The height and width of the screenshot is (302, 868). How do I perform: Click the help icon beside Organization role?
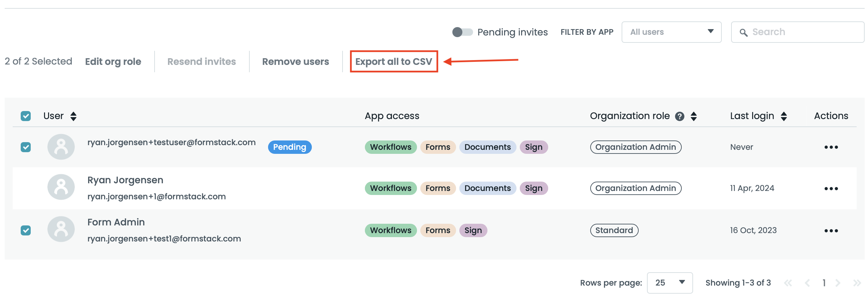pos(679,116)
